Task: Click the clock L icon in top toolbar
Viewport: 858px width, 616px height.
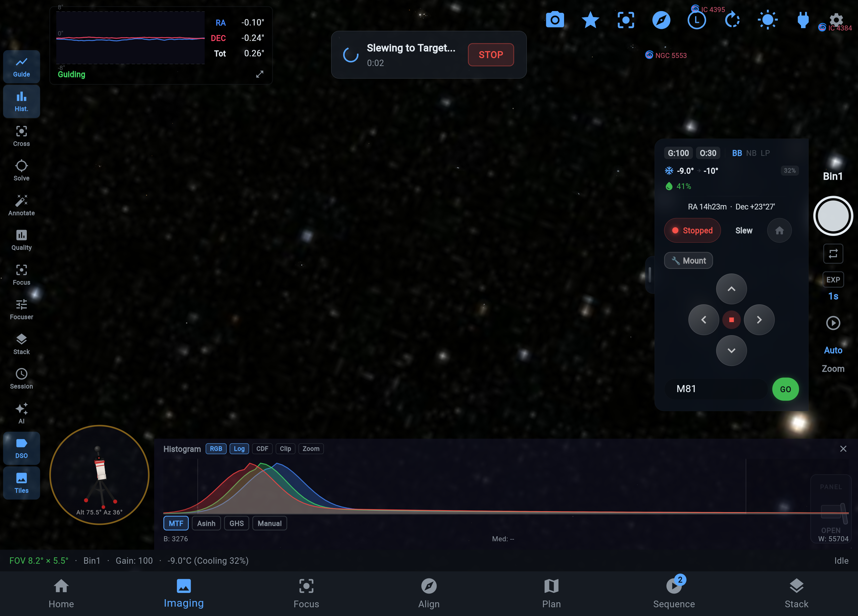Action: (696, 20)
